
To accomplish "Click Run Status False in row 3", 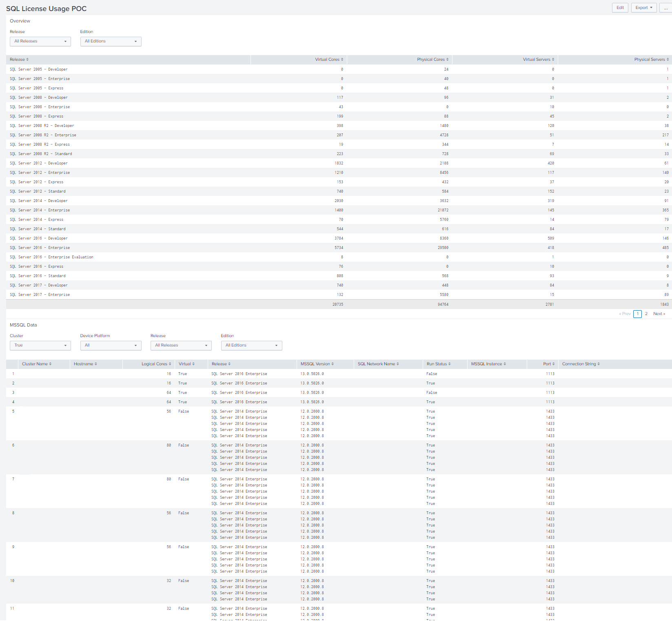I will point(432,393).
